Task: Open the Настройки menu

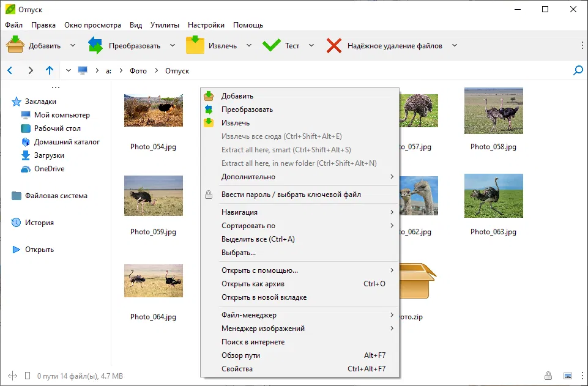Action: 206,25
